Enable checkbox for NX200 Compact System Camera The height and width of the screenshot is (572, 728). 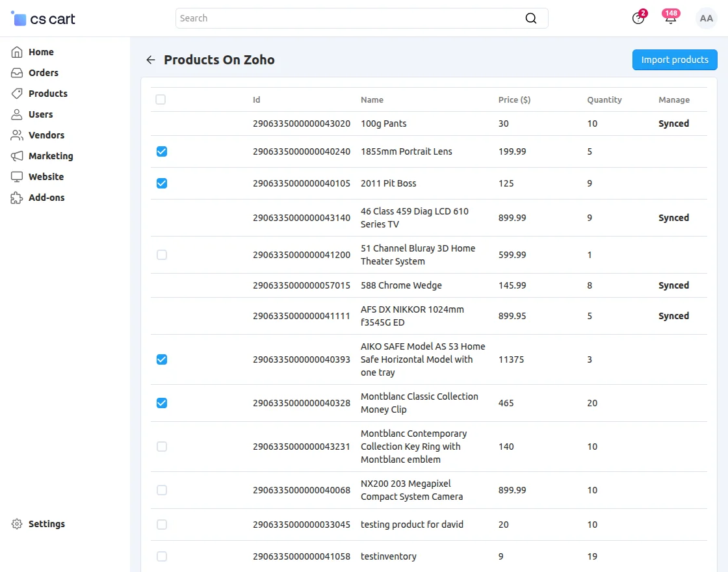(161, 490)
